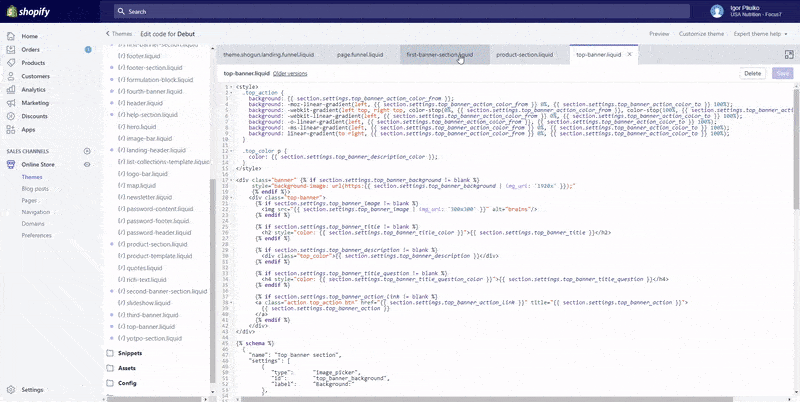
Task: Open the Home icon in sidebar
Action: pos(11,36)
